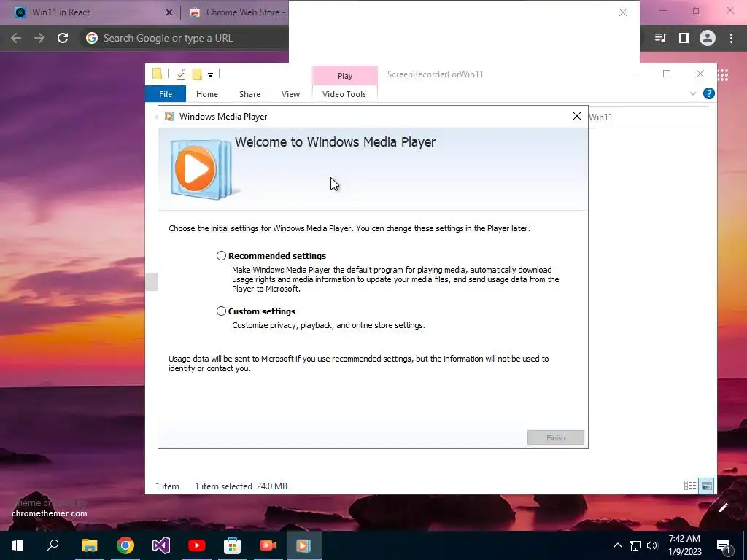Switch to the Video Tools tab
747x560 pixels.
[x=344, y=94]
